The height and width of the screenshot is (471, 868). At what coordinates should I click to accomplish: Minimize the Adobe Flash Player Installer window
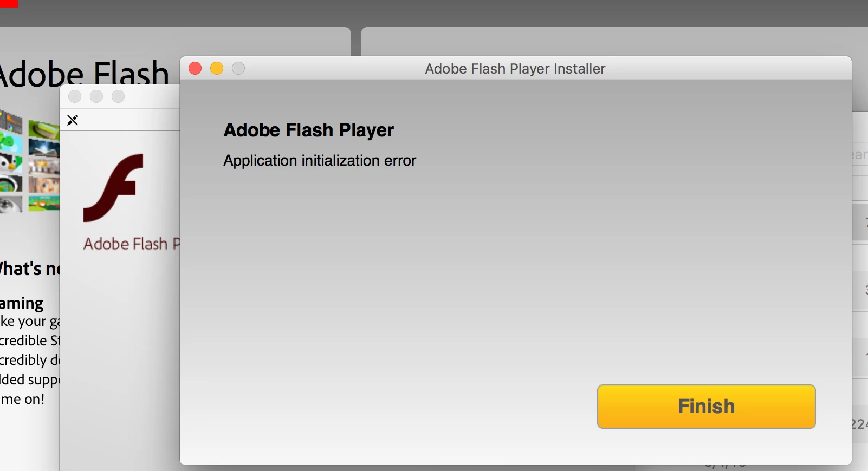[x=217, y=68]
